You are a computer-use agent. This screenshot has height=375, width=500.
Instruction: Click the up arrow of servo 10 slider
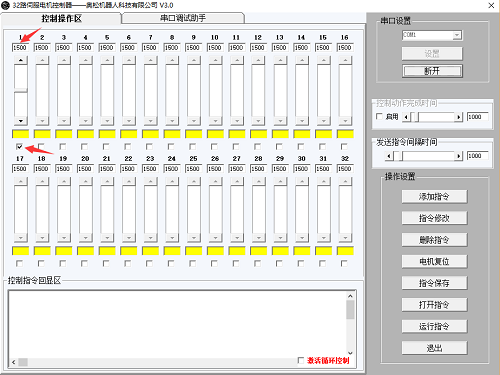(215, 60)
